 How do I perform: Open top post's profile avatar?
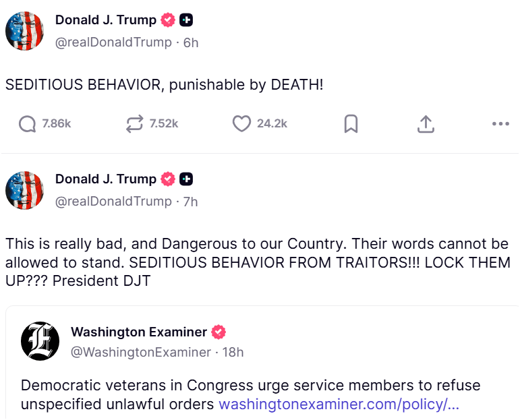pyautogui.click(x=24, y=31)
